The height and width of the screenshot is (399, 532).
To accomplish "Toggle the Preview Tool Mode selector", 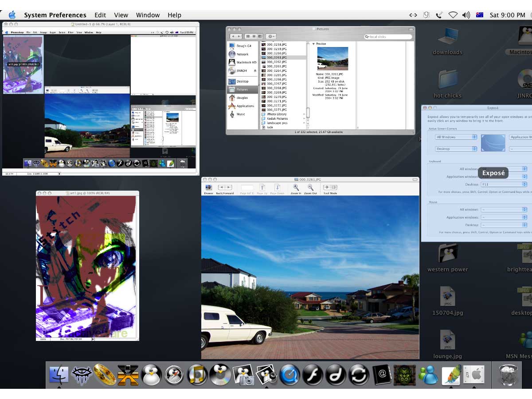I will (x=330, y=188).
